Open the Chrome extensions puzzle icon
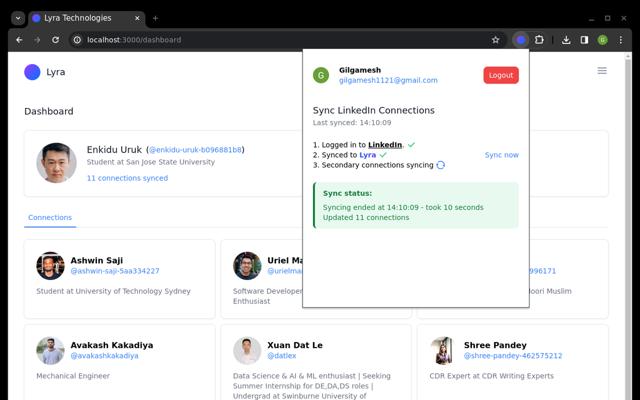 [539, 40]
